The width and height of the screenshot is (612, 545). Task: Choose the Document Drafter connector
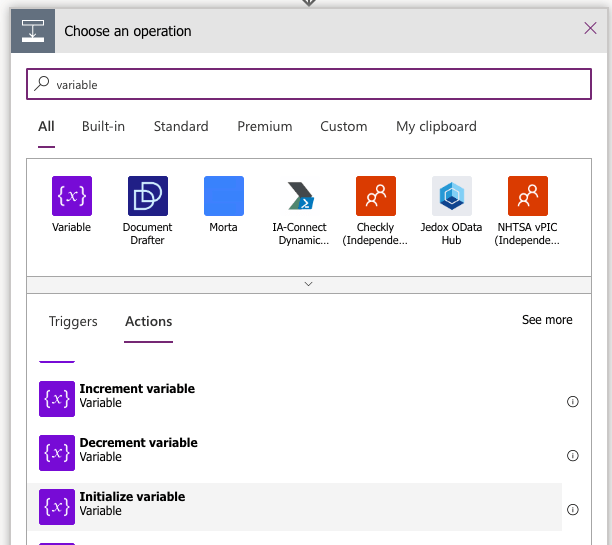pos(147,196)
